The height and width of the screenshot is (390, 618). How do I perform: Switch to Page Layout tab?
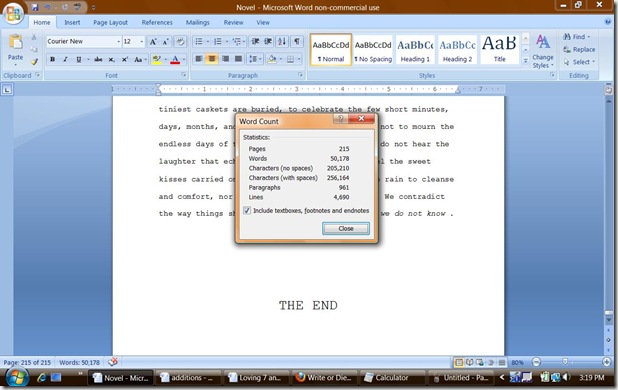click(110, 22)
